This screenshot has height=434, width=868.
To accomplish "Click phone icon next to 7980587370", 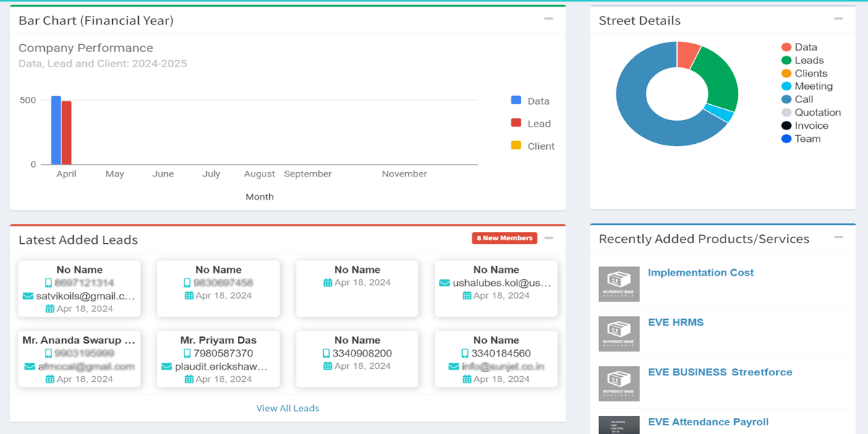I will coord(187,354).
